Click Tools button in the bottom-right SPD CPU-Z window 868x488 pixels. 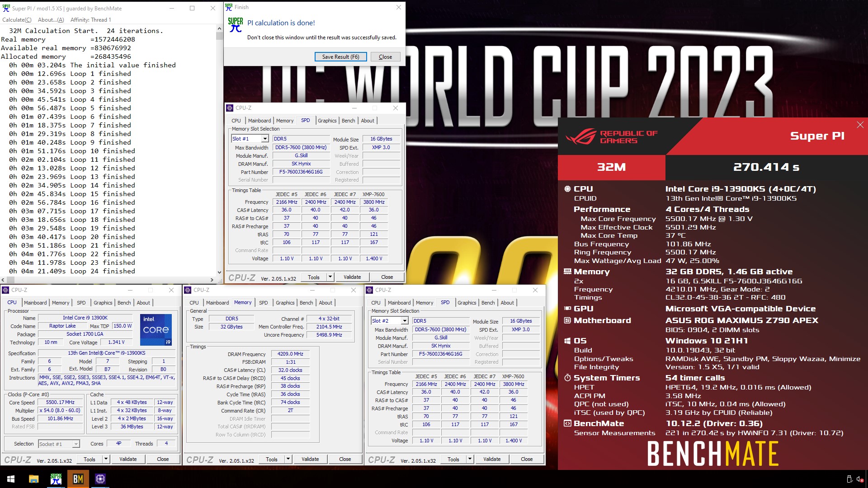click(x=453, y=459)
